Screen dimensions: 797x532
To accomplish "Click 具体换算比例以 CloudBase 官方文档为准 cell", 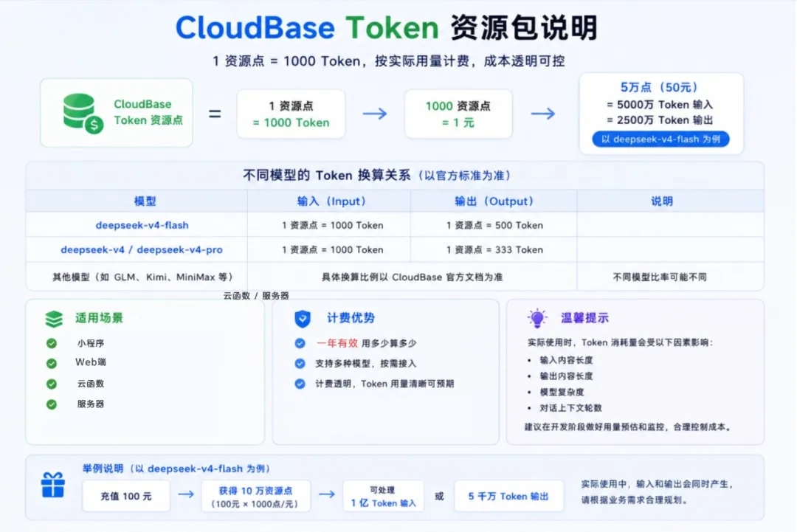I will click(412, 277).
